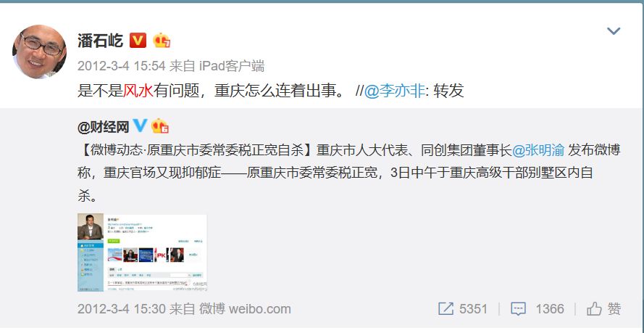
Task: Enlarge the attached Weibo screenshot thumbnail
Action: (142, 252)
